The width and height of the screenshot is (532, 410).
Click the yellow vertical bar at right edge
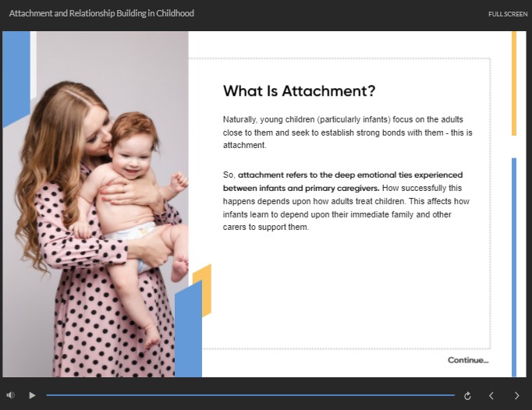click(x=514, y=82)
